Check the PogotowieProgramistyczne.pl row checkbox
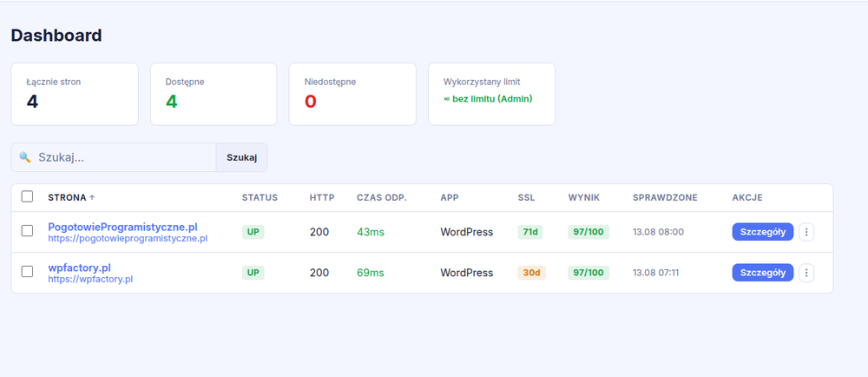Viewport: 868px width, 377px height. pos(27,231)
